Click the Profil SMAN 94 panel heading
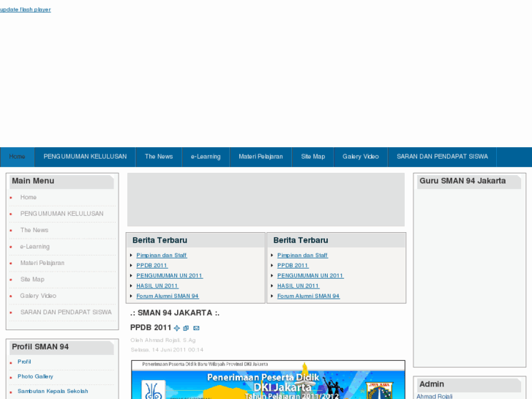The height and width of the screenshot is (399, 532). click(40, 347)
